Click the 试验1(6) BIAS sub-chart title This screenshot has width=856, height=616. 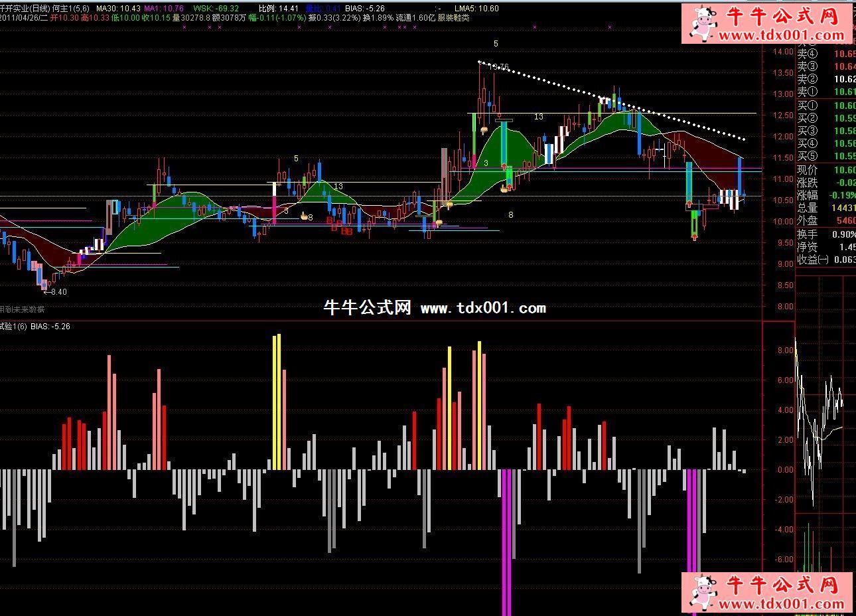[x=35, y=327]
